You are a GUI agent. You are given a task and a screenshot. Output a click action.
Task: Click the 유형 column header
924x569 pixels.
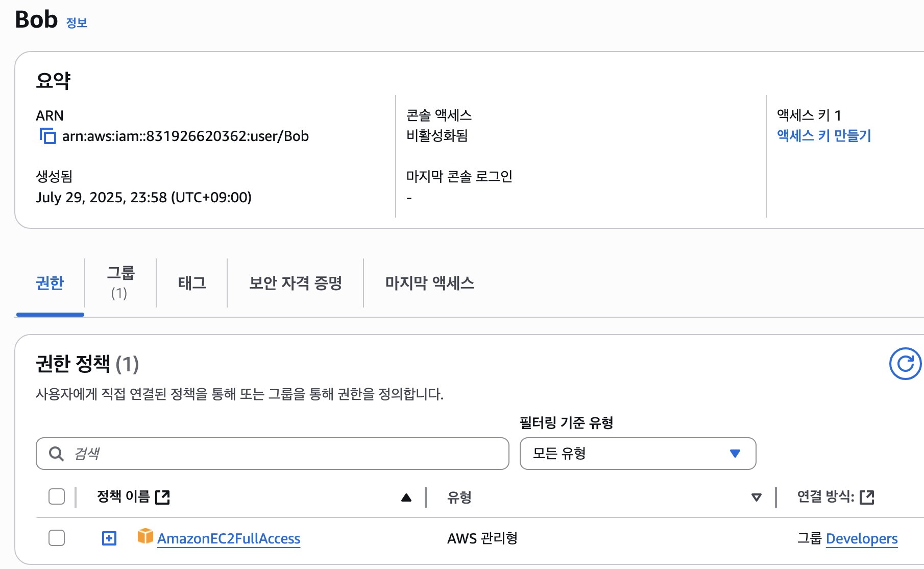pos(459,497)
